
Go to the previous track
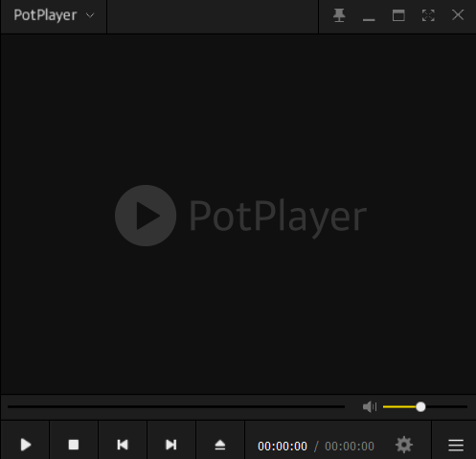pyautogui.click(x=123, y=445)
